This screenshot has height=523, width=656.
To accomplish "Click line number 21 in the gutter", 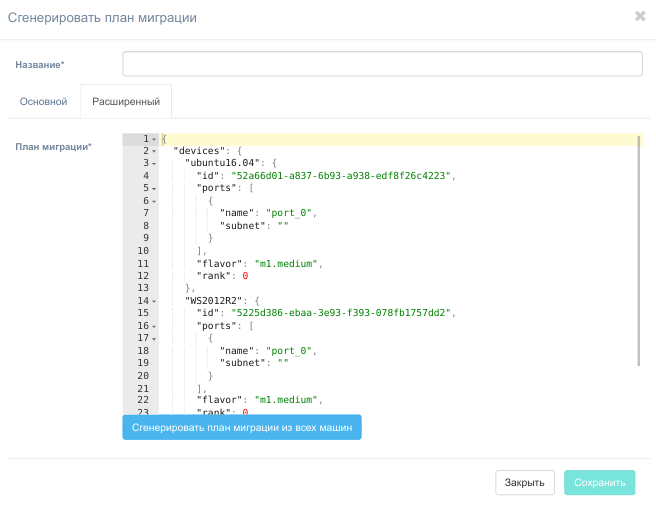I will [143, 389].
